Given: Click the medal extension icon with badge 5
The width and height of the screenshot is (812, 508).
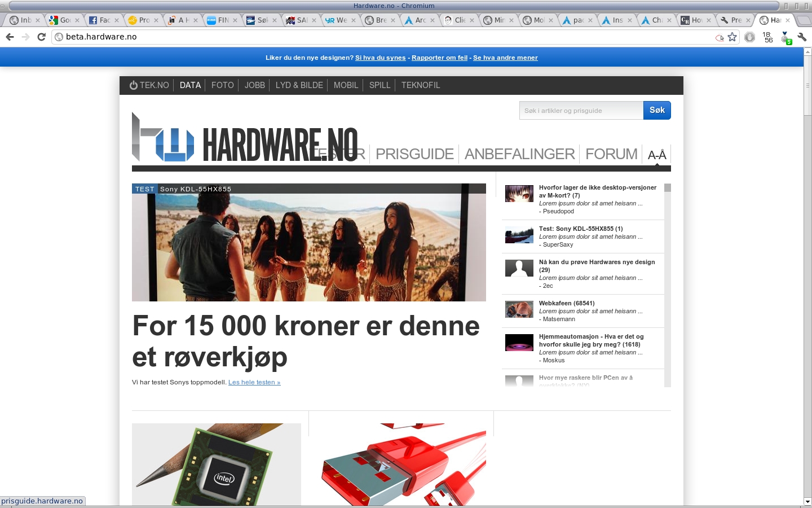Looking at the screenshot, I should 786,38.
